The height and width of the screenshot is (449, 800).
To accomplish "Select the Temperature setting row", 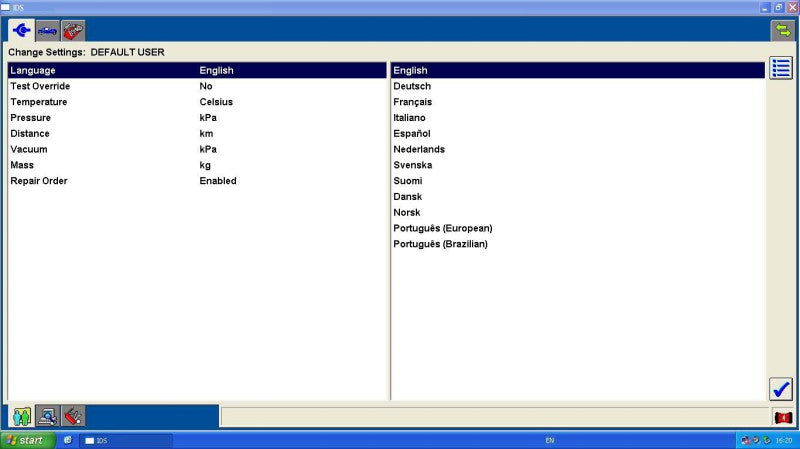I will 197,102.
